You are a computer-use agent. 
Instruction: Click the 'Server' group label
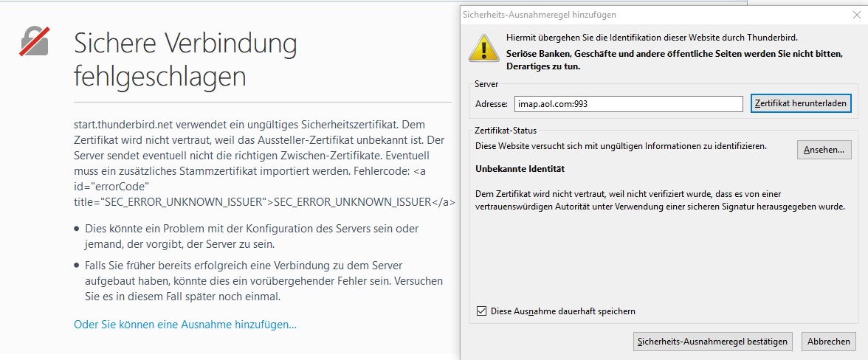click(x=486, y=85)
